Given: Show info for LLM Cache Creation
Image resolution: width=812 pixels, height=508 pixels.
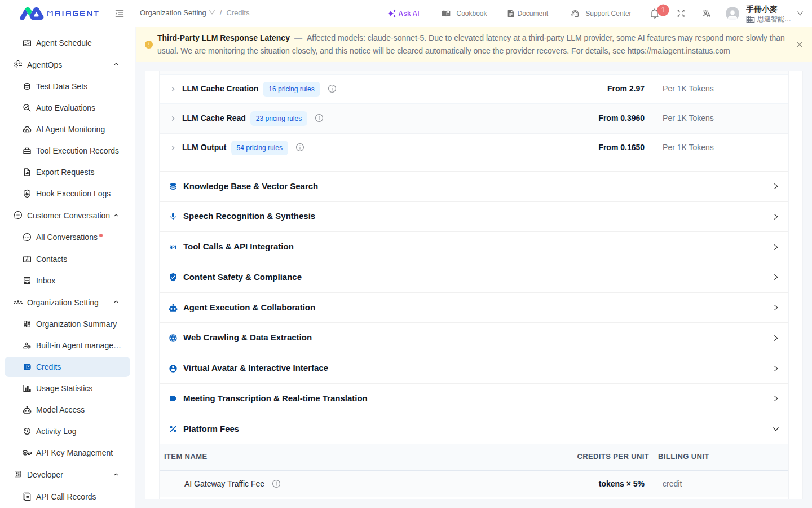Looking at the screenshot, I should coord(332,89).
